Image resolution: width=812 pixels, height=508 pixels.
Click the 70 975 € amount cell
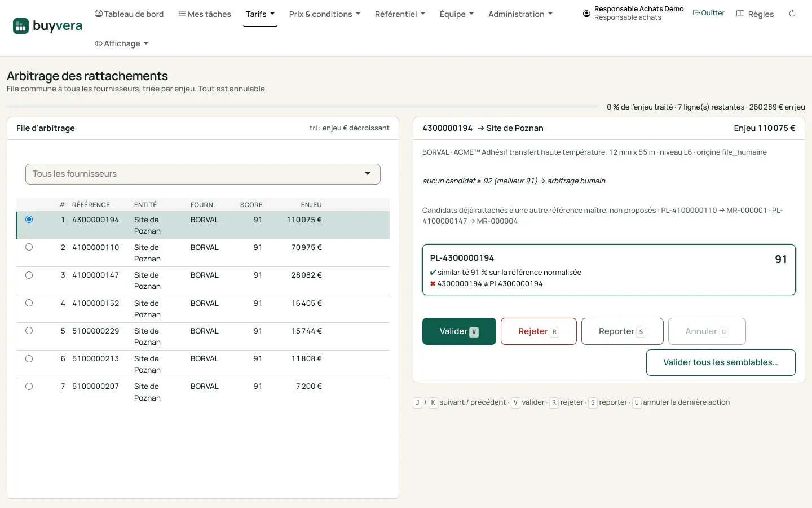click(307, 247)
